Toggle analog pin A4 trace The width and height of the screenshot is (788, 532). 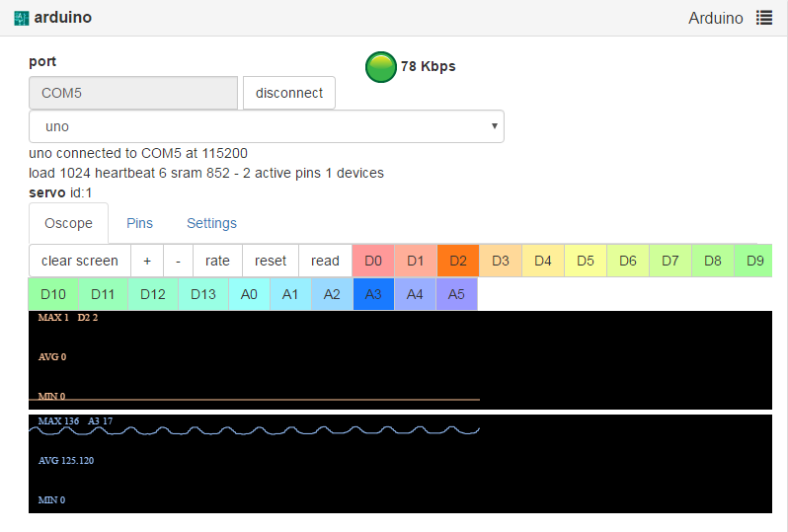[x=415, y=294]
